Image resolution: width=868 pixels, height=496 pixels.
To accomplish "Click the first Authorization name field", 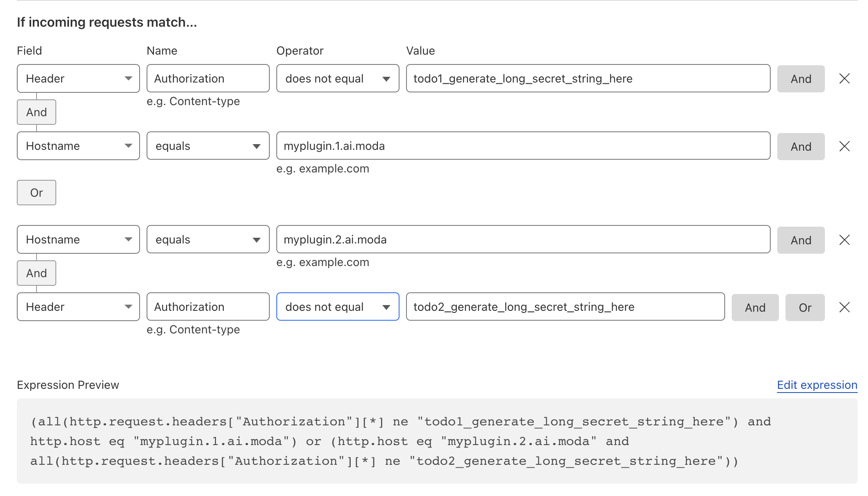I will point(208,78).
